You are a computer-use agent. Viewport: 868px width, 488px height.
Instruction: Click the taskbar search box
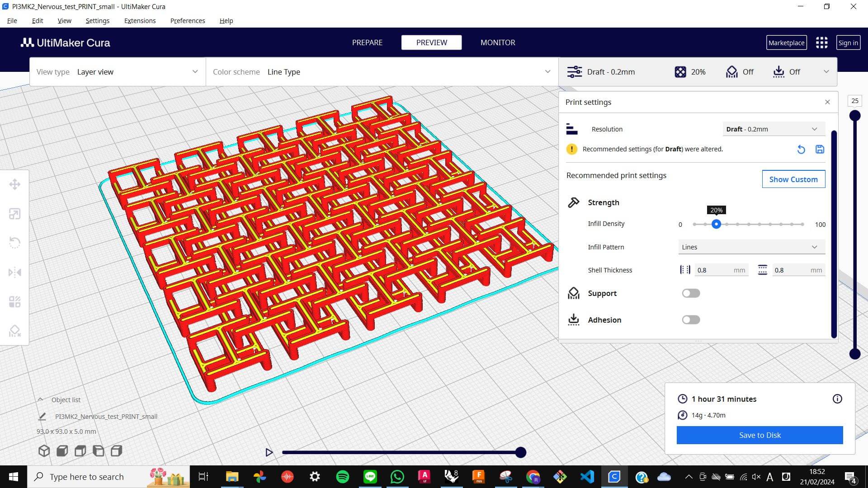tap(108, 477)
